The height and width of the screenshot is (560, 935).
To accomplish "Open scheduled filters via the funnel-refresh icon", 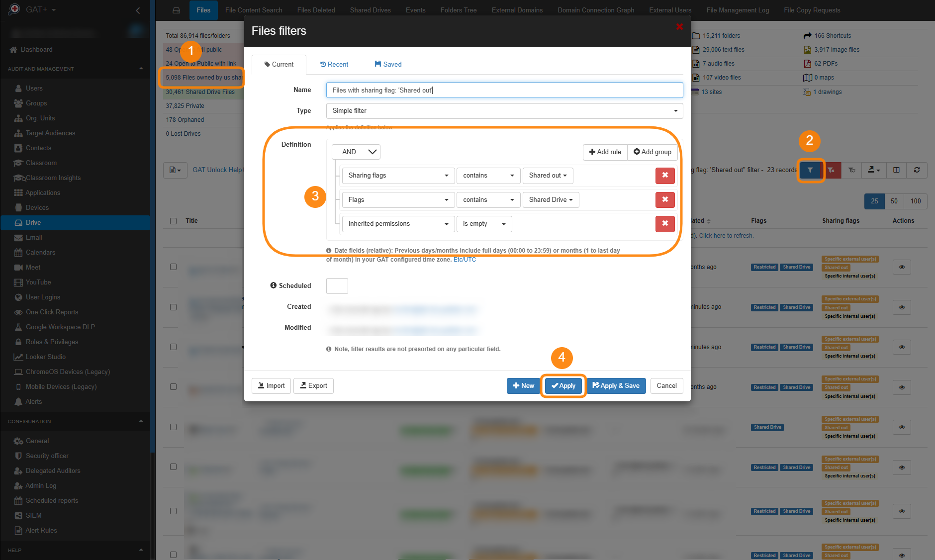I will click(x=851, y=170).
